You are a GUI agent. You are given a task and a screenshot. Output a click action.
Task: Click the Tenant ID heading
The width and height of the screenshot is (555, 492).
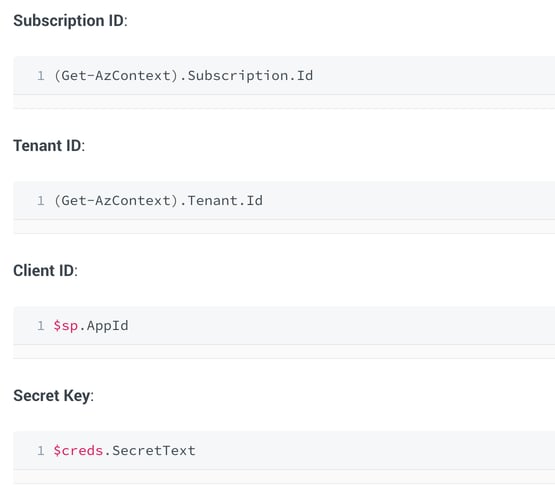pos(49,145)
